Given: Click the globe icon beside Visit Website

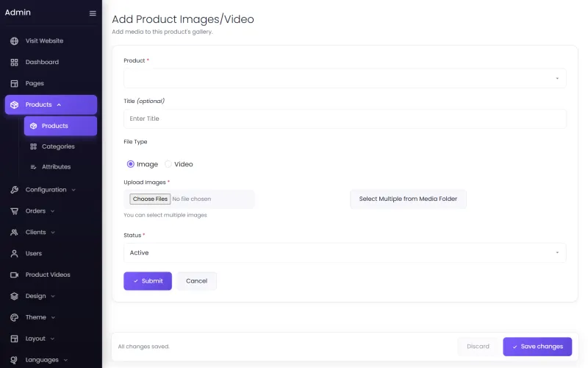Looking at the screenshot, I should (x=14, y=41).
